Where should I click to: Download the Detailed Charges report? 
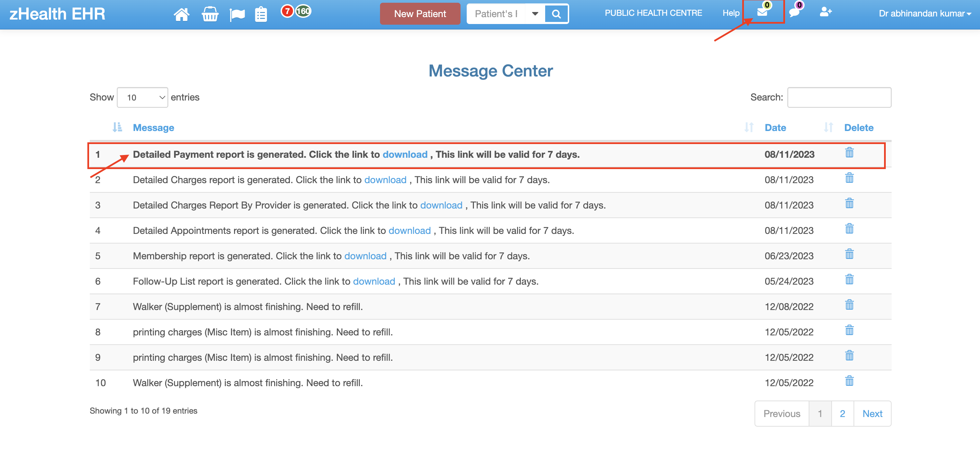click(385, 180)
